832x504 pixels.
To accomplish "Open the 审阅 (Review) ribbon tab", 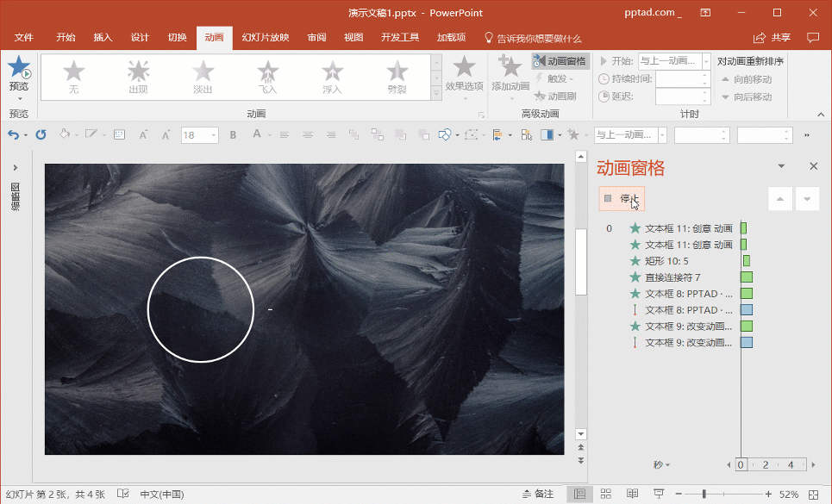I will point(316,37).
